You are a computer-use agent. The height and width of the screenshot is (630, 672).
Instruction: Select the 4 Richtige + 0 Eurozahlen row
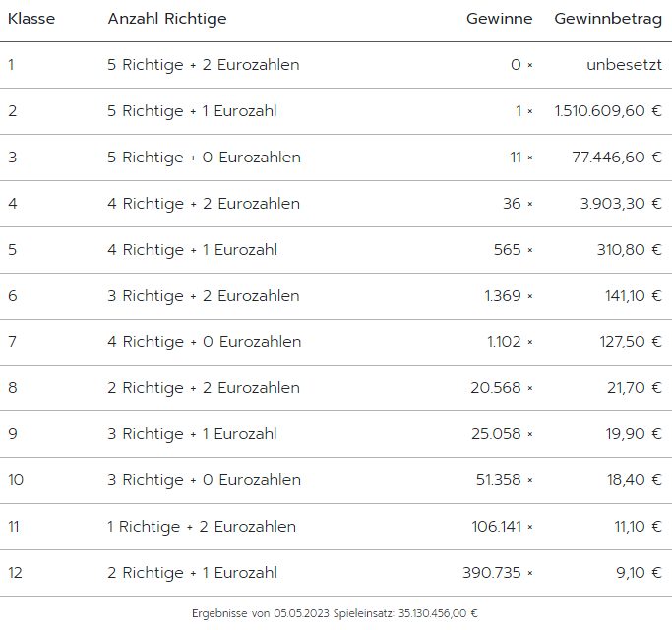[x=336, y=343]
